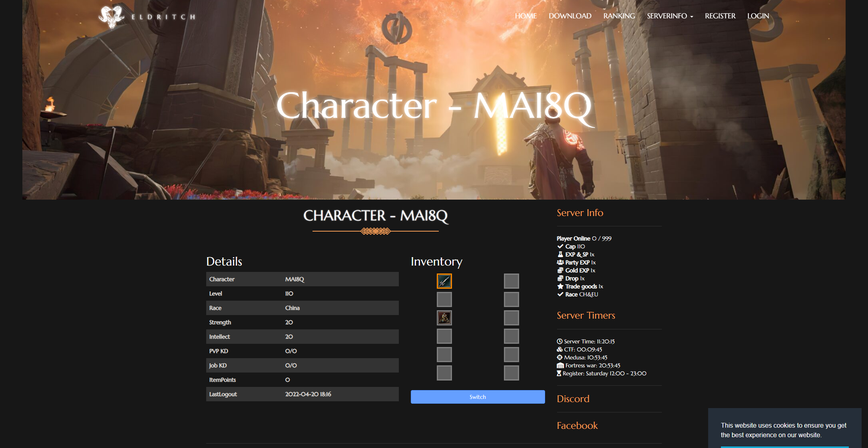This screenshot has width=868, height=448.
Task: Click the group icon beside Party EXP
Action: [x=560, y=262]
